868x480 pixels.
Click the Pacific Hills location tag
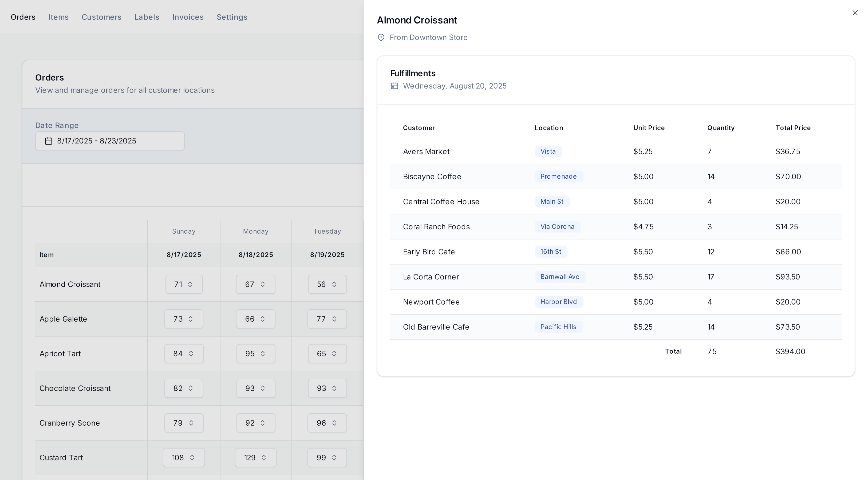pos(558,327)
